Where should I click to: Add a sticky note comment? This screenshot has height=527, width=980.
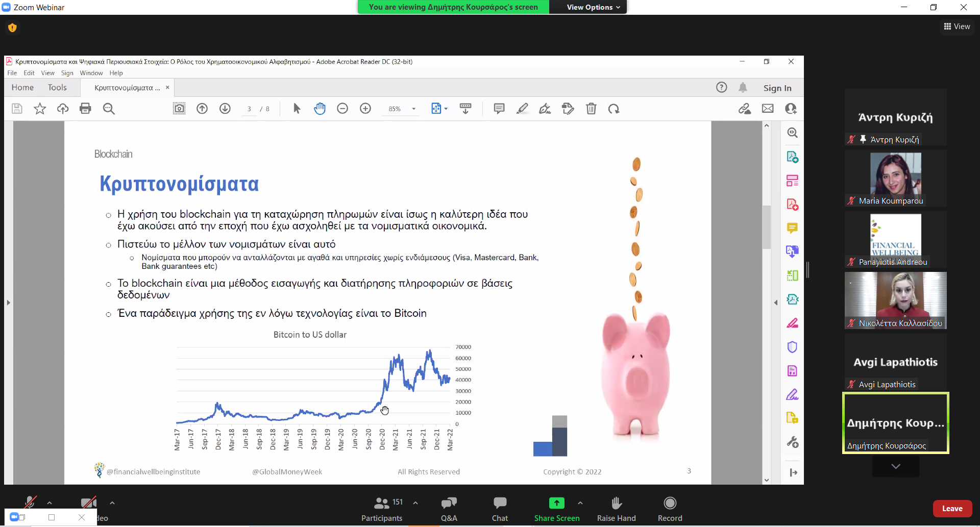pyautogui.click(x=499, y=109)
